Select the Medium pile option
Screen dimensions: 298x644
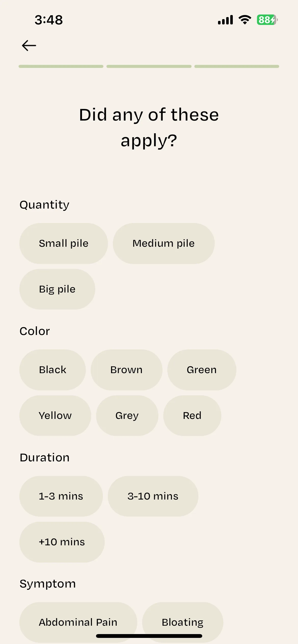click(164, 243)
